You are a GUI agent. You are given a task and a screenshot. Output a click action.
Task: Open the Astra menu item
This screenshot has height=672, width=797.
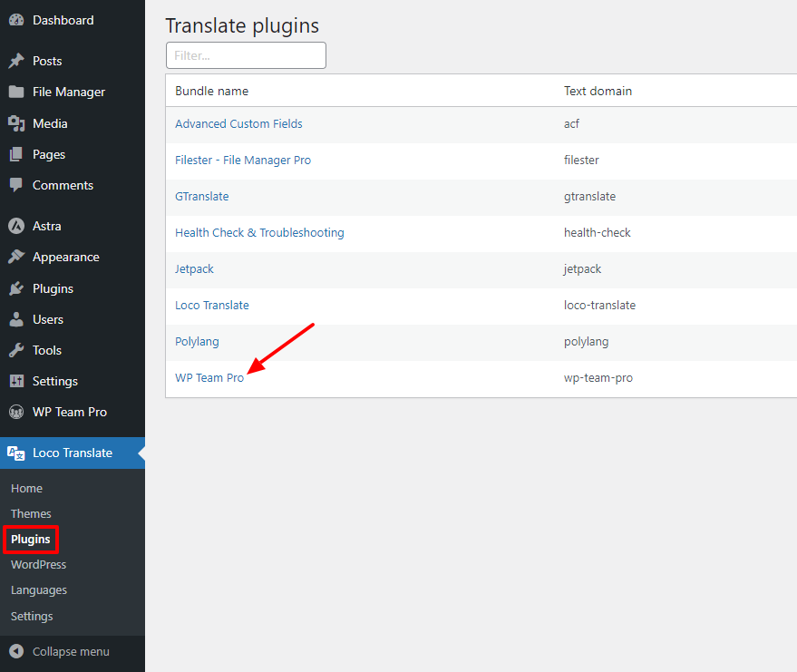[47, 226]
